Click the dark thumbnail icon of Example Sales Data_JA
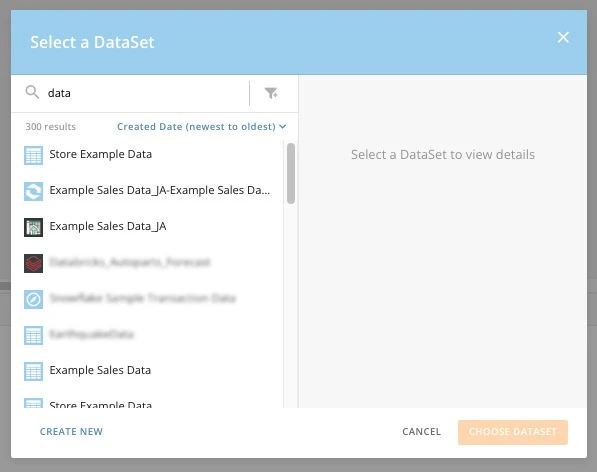This screenshot has width=597, height=472. (x=34, y=227)
